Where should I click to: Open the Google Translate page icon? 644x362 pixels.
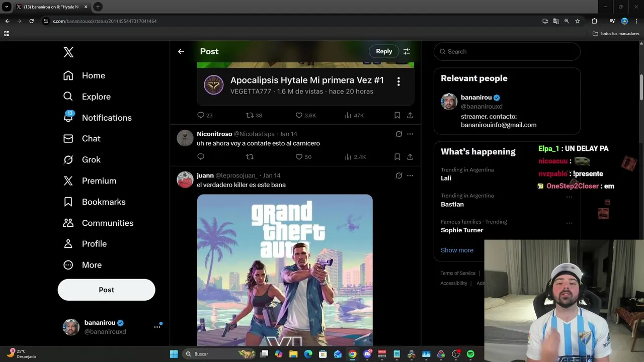556,21
